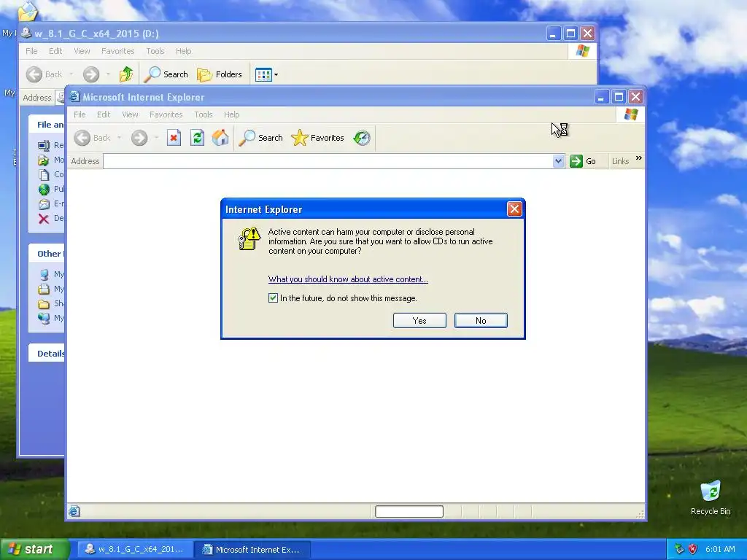Click Internet Explorer title bar icon

[75, 97]
